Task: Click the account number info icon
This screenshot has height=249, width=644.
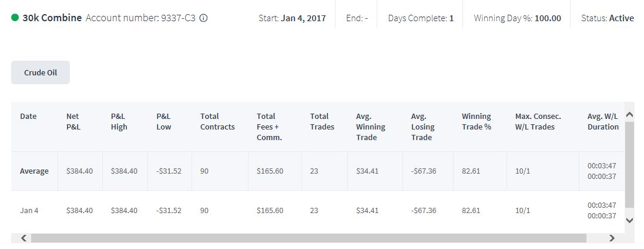Action: click(x=203, y=18)
